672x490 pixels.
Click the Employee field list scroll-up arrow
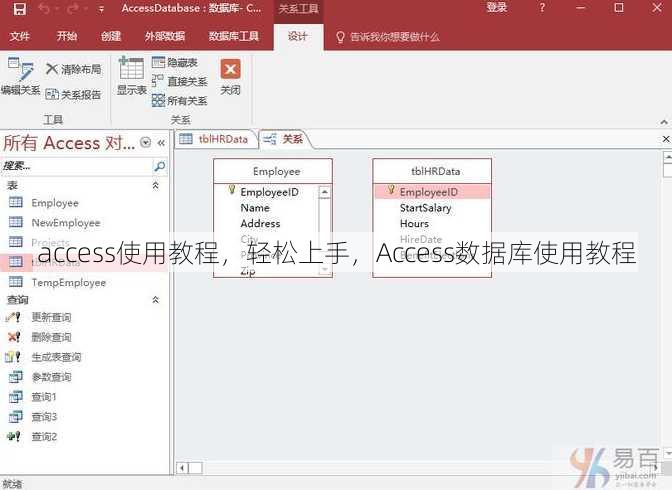(324, 192)
